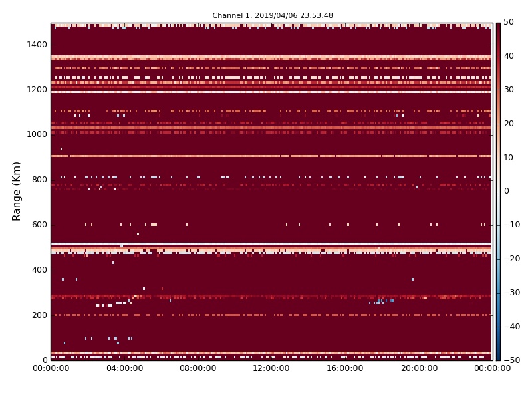This screenshot has width=532, height=399.
Task: Click the y-axis tick label '800'
Action: pos(39,180)
